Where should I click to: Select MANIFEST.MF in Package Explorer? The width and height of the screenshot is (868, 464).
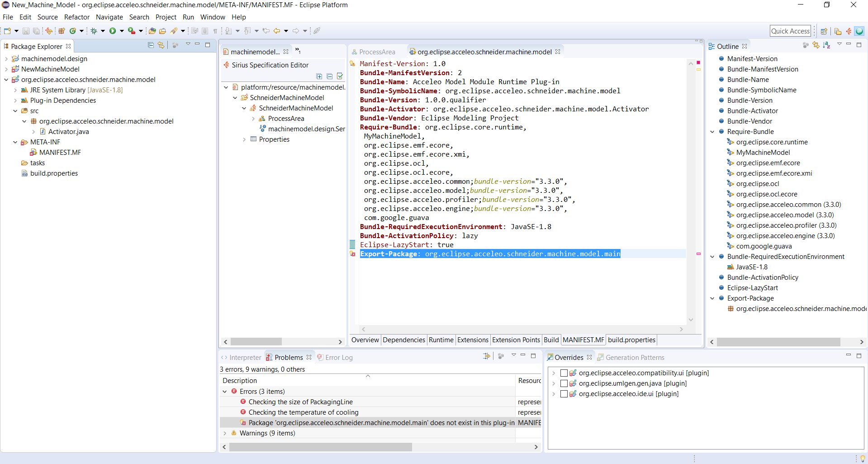pyautogui.click(x=60, y=153)
